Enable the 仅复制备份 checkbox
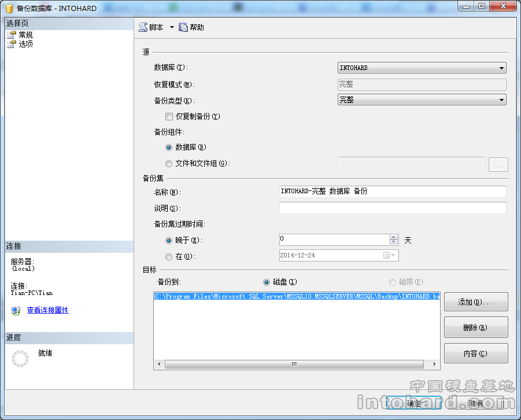The height and width of the screenshot is (420, 521). (169, 116)
